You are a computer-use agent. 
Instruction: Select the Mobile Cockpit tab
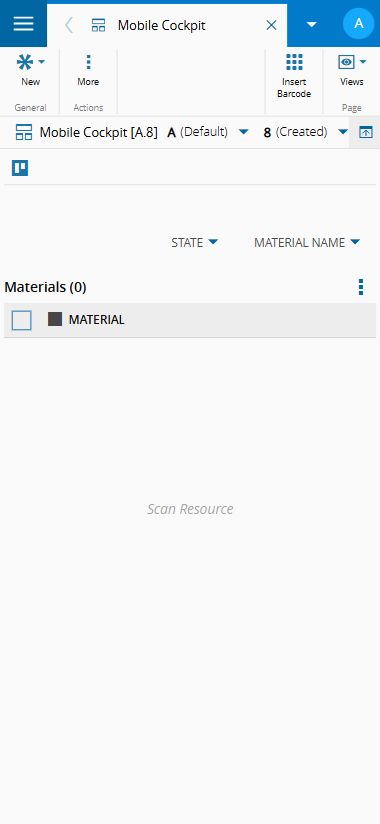click(161, 25)
